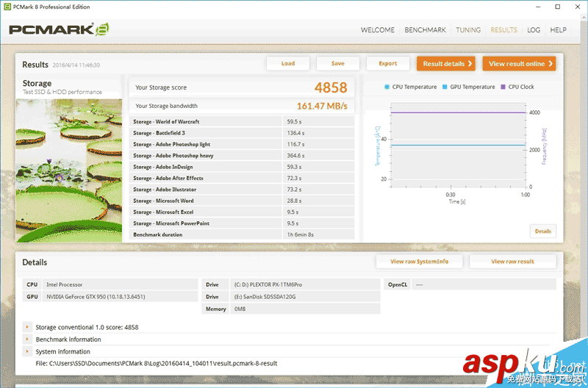Select Storage - Adobe Illustrator row
Viewport: 588px width, 388px height.
(x=242, y=190)
